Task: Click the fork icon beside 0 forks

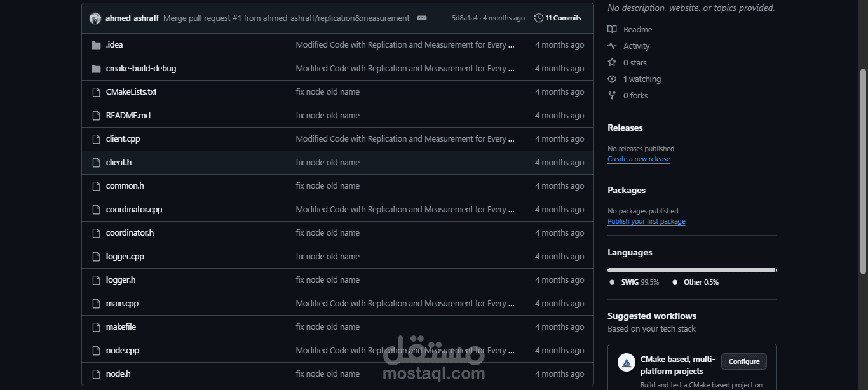Action: pos(612,95)
